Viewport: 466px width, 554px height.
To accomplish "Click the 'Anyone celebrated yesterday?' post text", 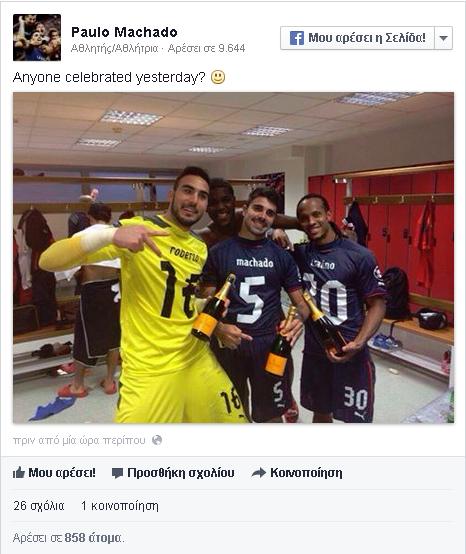I will 109,77.
